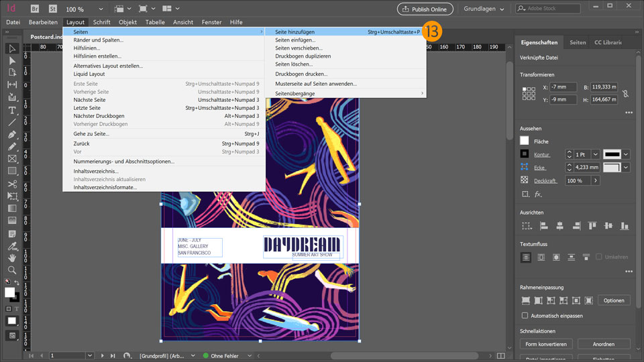Align horizontal centers in Ausrichten
The height and width of the screenshot is (362, 644).
[x=559, y=226]
